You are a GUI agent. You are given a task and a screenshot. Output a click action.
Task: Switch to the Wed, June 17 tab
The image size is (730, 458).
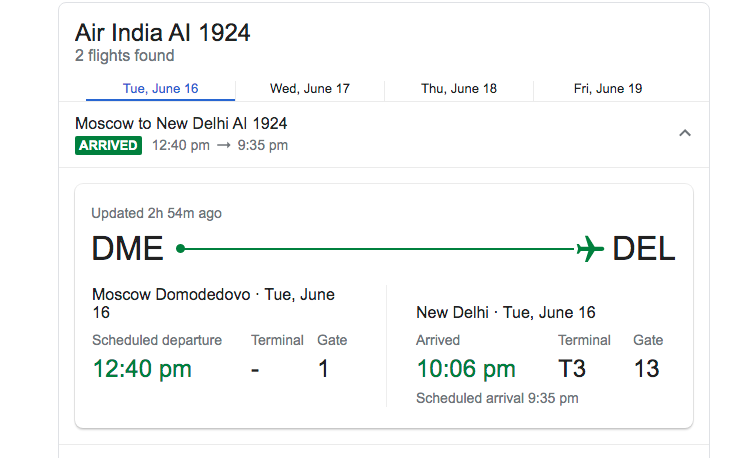[310, 89]
